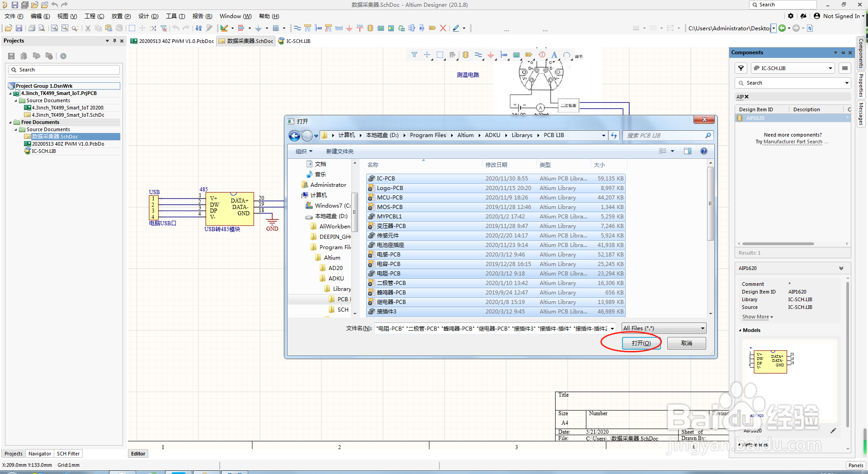Click the refresh icon beside the dialog address bar

tap(613, 135)
